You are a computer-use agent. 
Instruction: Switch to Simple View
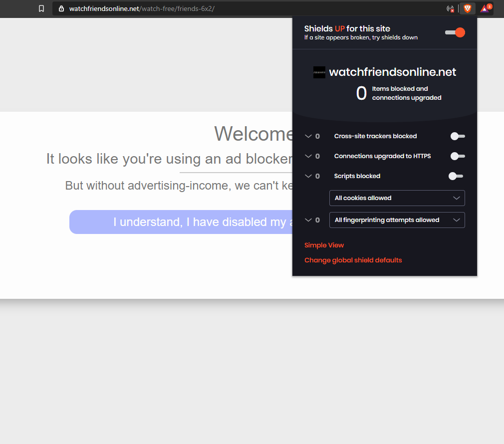coord(324,245)
